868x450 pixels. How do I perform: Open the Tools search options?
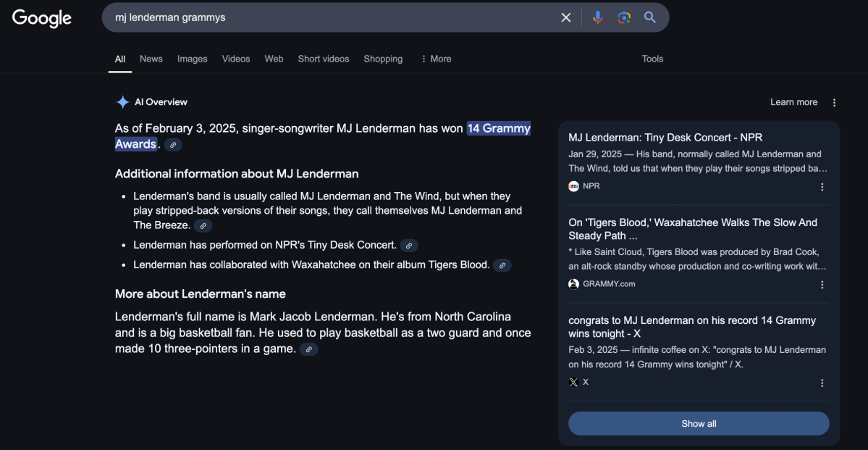[x=652, y=59]
